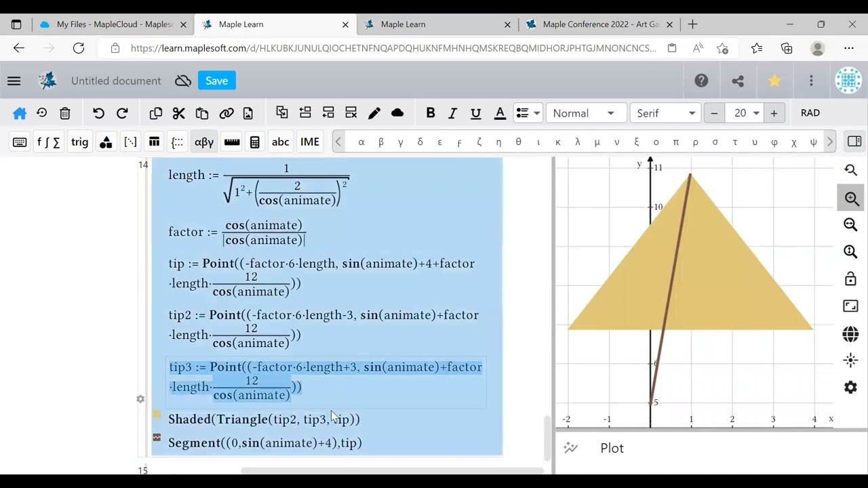Open the vertical dots options menu
The height and width of the screenshot is (488, 868).
coord(811,81)
